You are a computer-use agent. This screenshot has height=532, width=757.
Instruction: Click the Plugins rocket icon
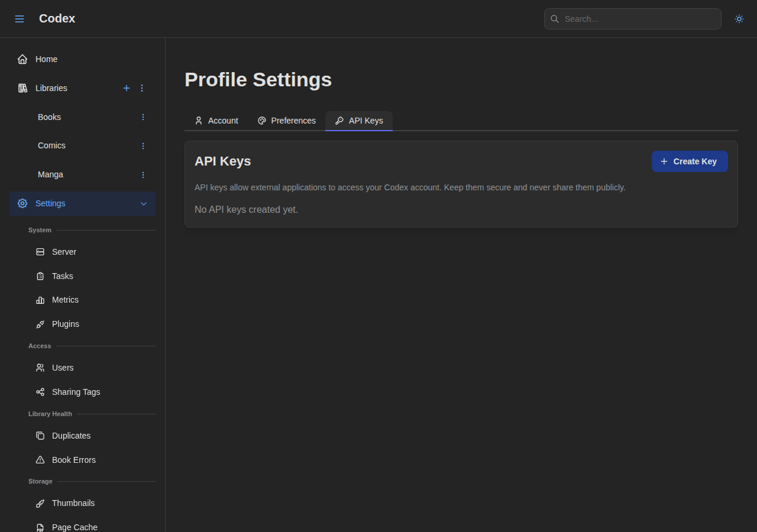click(x=40, y=324)
